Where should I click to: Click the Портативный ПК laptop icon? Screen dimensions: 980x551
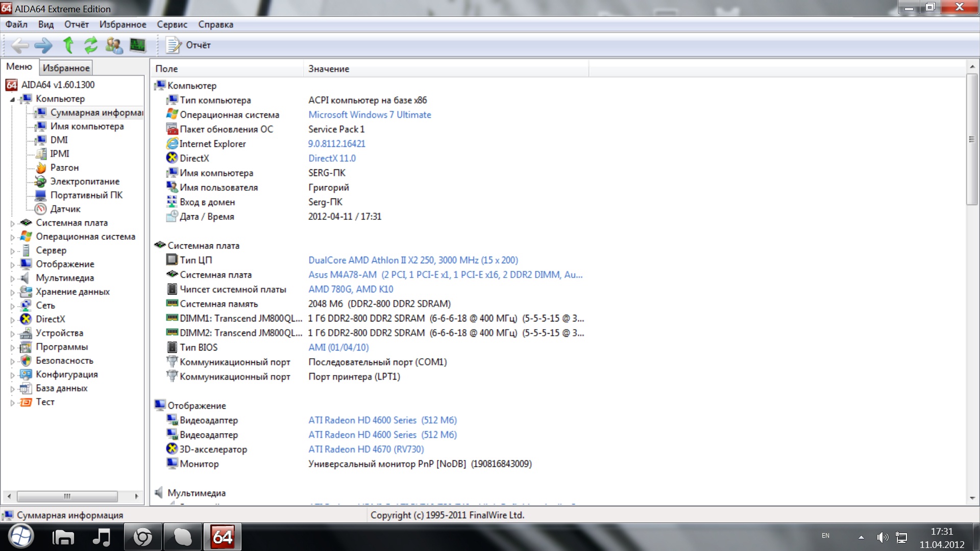tap(41, 195)
